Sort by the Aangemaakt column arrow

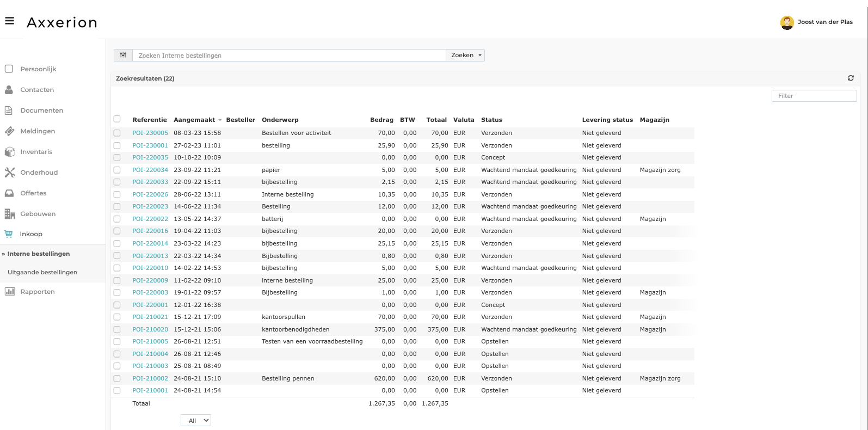[x=220, y=120]
